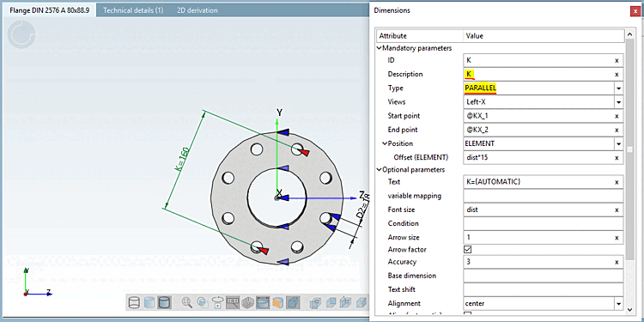
Task: Collapse the Optional parameters section
Action: pos(379,169)
